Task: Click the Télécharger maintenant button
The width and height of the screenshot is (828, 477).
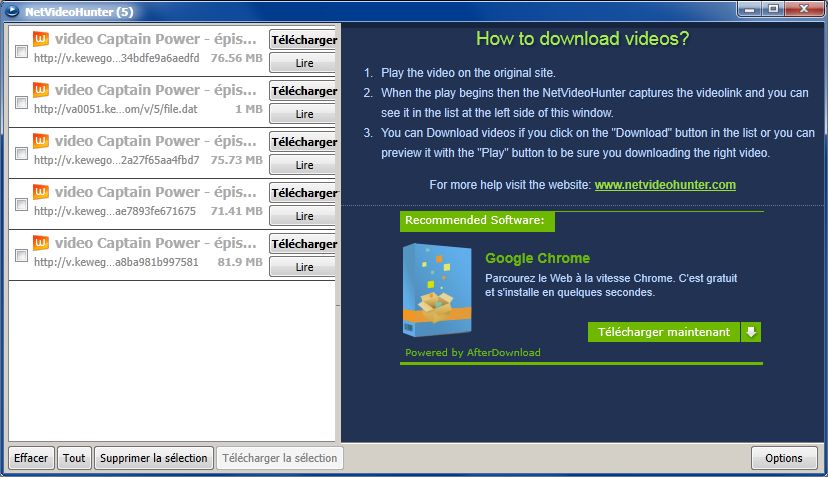Action: [x=664, y=332]
